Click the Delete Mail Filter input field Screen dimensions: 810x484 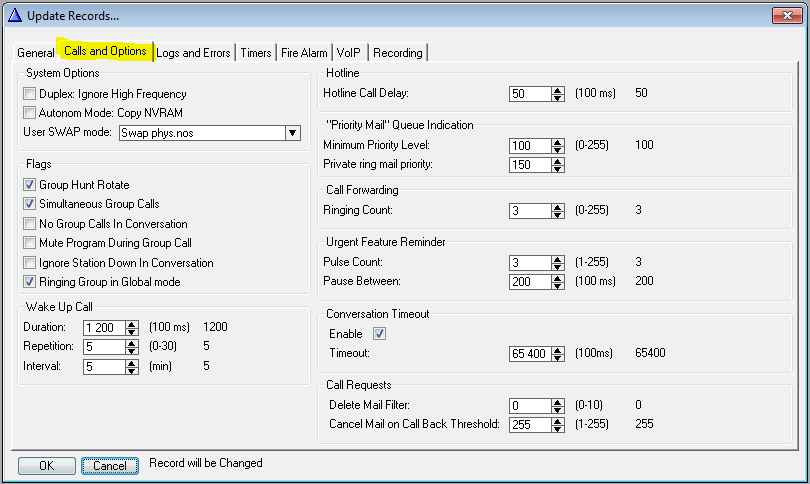529,405
